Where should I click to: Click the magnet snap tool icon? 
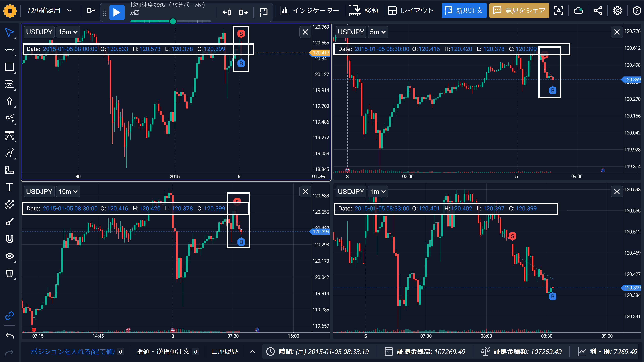(x=10, y=239)
